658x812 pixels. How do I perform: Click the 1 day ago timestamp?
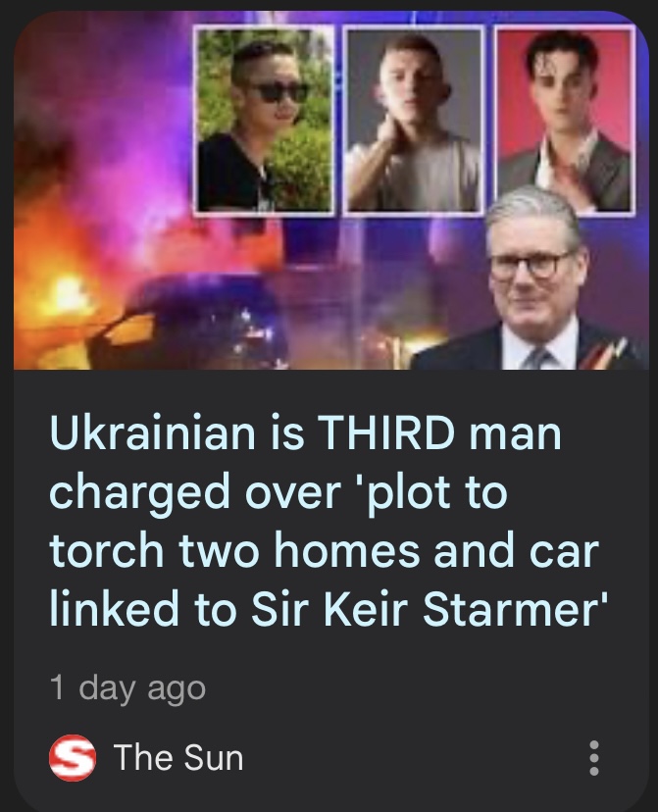[127, 688]
